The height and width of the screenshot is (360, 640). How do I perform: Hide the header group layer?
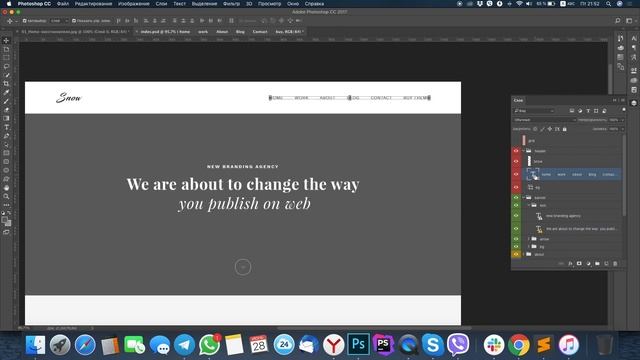click(516, 151)
